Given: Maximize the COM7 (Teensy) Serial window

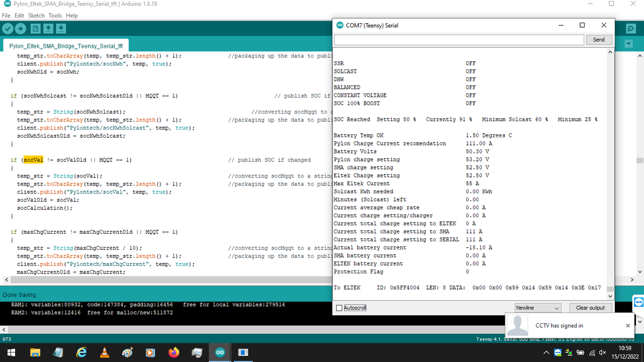Looking at the screenshot, I should pos(582,25).
